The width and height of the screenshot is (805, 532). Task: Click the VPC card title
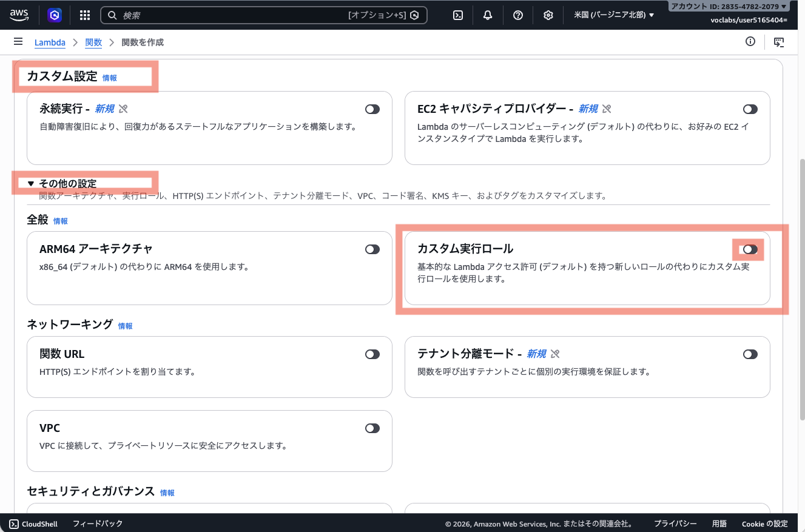(50, 428)
